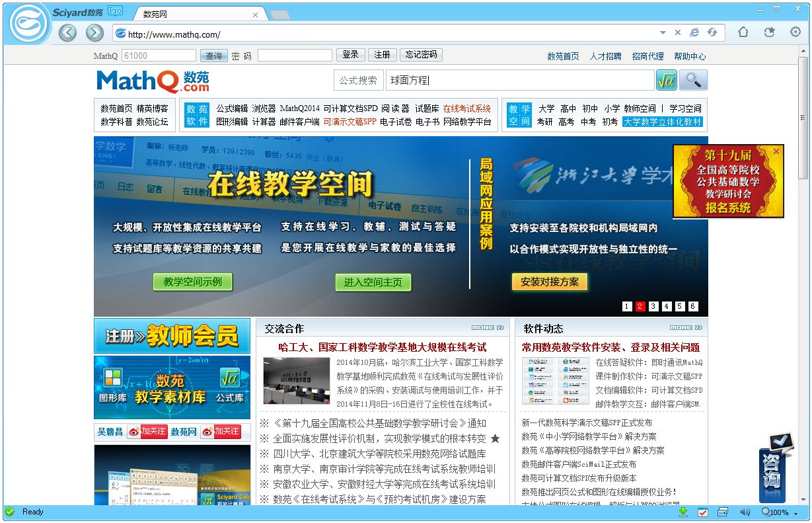812x523 pixels.
Task: Open the download manager green arrow icon
Action: tap(683, 512)
